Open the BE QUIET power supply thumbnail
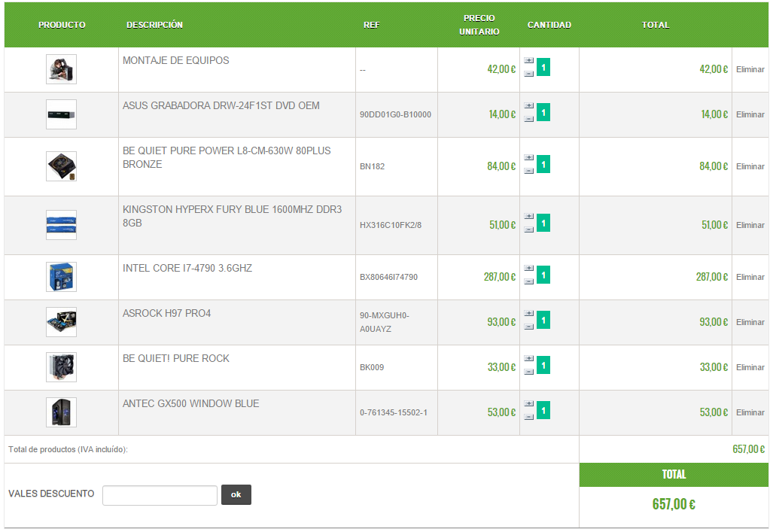The width and height of the screenshot is (773, 532). tap(61, 166)
